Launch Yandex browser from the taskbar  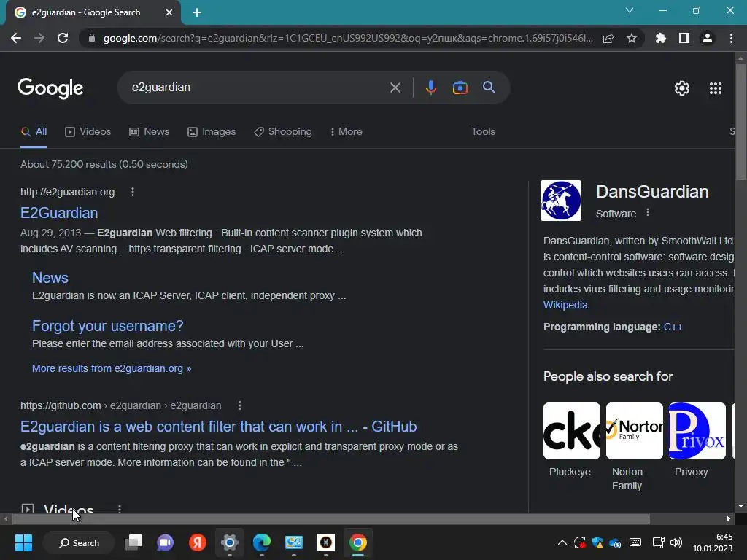tap(197, 542)
